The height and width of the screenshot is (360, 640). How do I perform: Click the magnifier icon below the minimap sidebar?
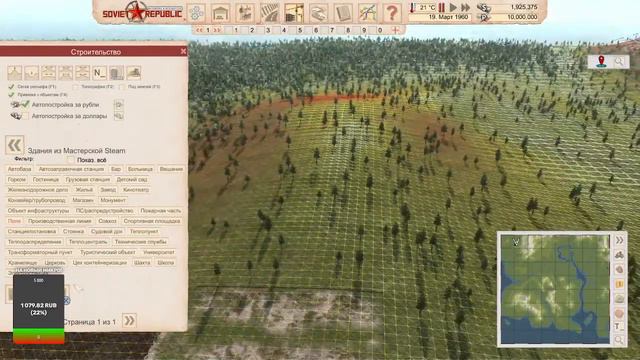(x=619, y=340)
